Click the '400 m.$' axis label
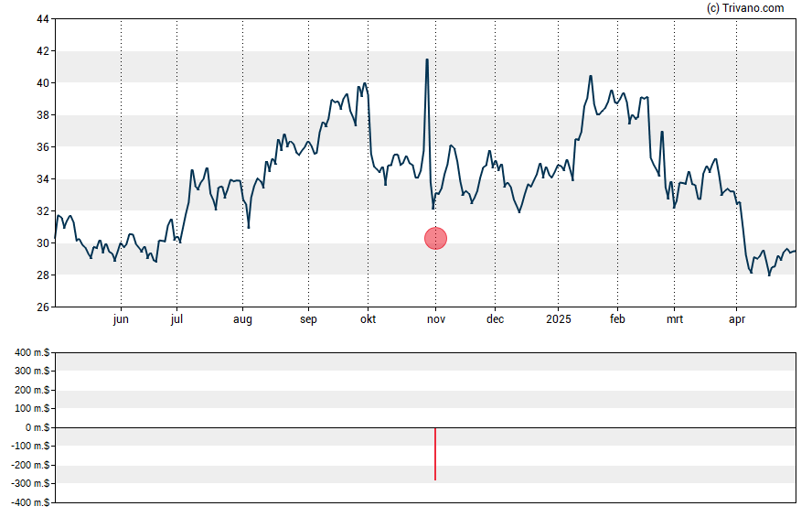This screenshot has width=812, height=517. tap(32, 353)
